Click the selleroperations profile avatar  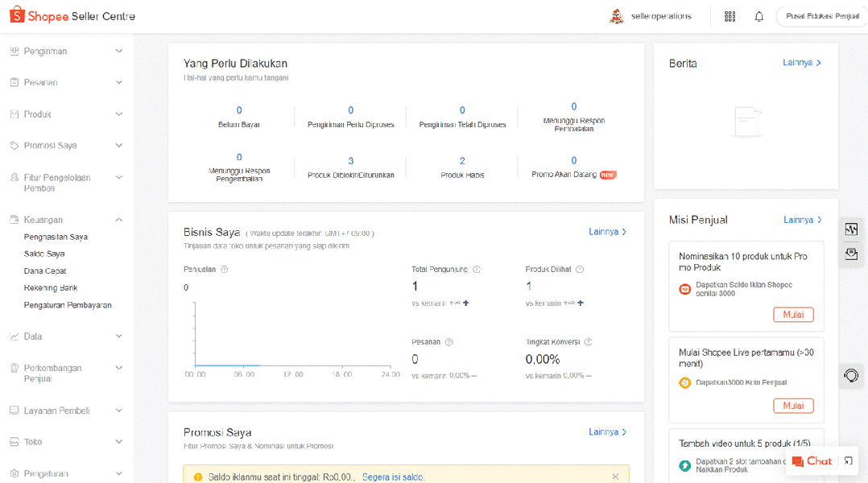[x=617, y=16]
